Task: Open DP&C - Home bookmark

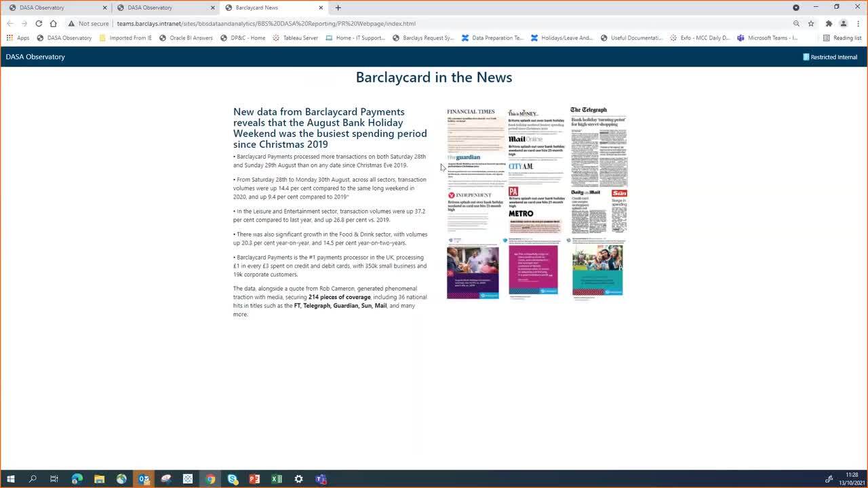Action: coord(243,38)
